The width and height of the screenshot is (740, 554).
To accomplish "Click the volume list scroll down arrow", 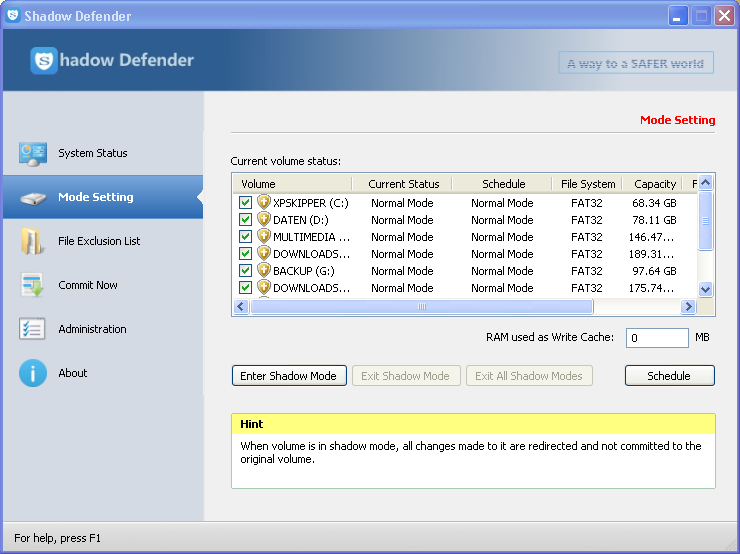I will [x=705, y=289].
